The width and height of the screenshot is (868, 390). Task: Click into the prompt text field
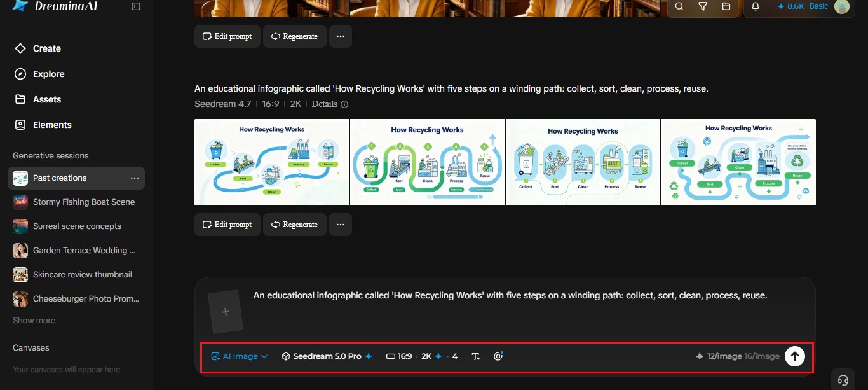coord(510,296)
